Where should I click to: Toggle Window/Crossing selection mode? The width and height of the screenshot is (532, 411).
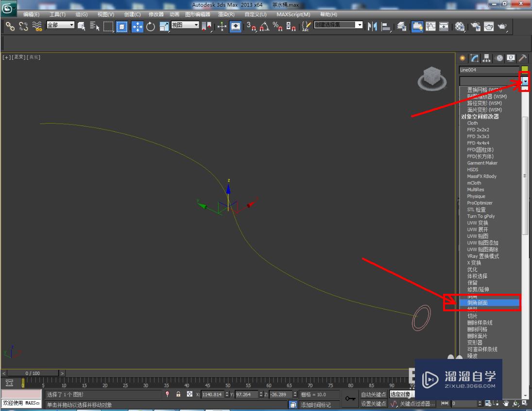(x=121, y=26)
